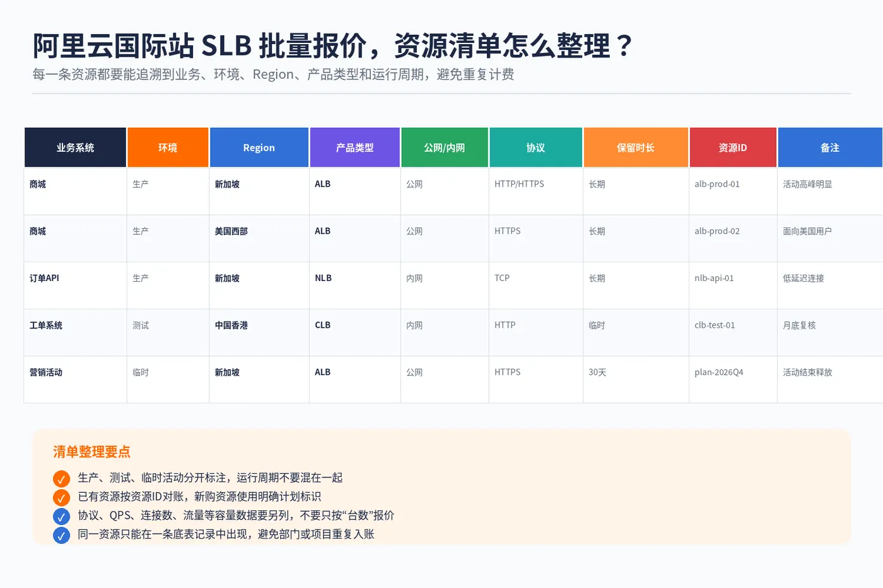Click the subtitle starting with 每一条资源都要能追溯
The height and width of the screenshot is (588, 883).
273,74
